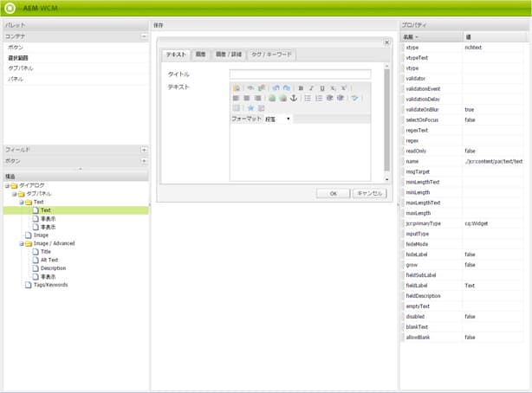Image resolution: width=532 pixels, height=393 pixels.
Task: Remove hyperlink with the unlink icon
Action: point(283,98)
